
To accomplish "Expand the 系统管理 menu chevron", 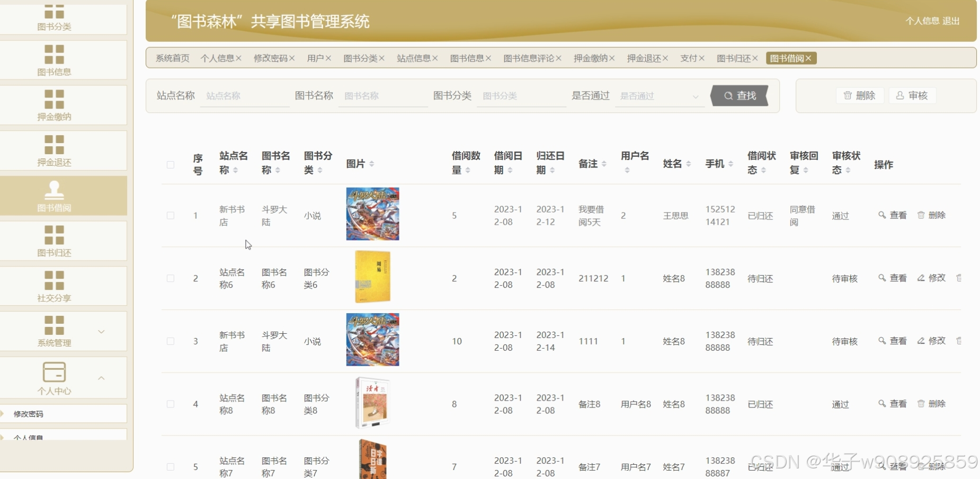I will click(101, 332).
